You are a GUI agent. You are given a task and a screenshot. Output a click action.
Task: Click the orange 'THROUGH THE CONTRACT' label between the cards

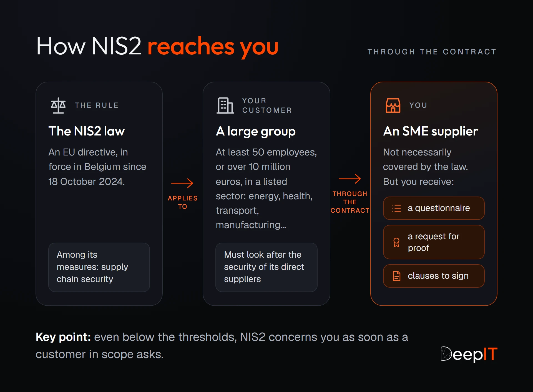[350, 202]
